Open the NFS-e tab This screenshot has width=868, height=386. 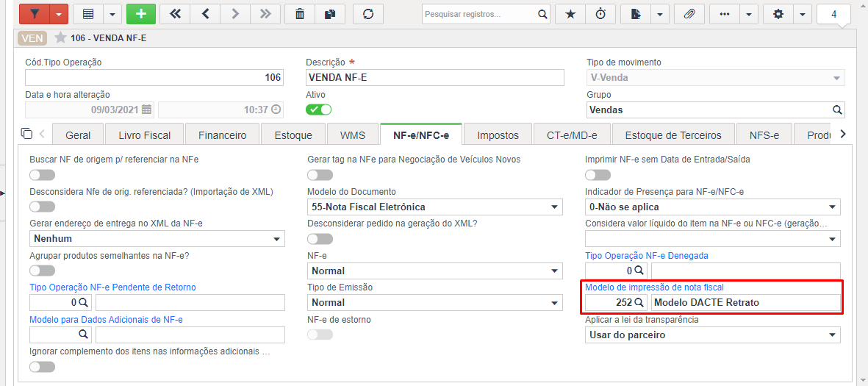pos(764,135)
